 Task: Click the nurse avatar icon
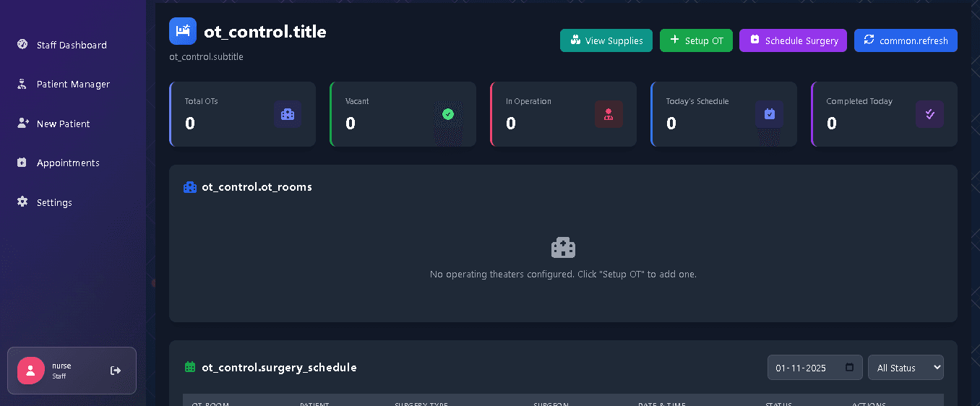pyautogui.click(x=30, y=371)
